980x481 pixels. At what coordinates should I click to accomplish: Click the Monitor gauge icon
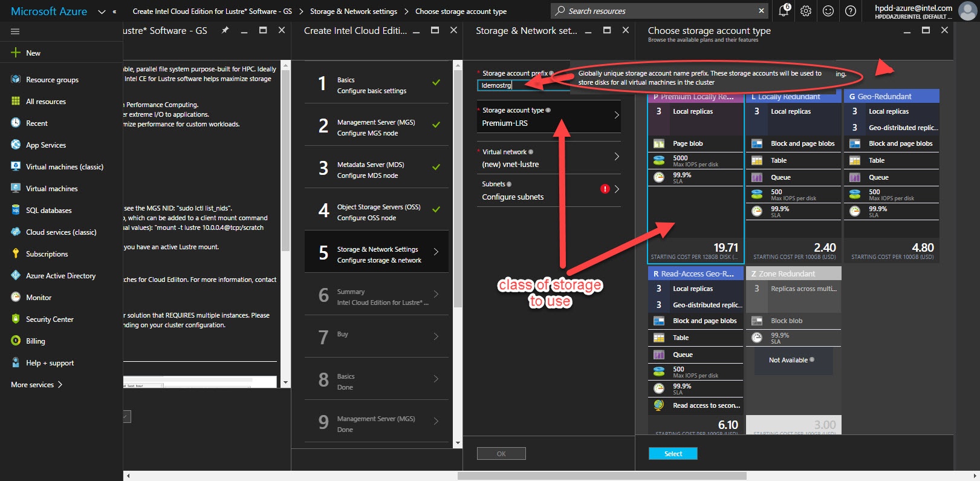pos(16,297)
